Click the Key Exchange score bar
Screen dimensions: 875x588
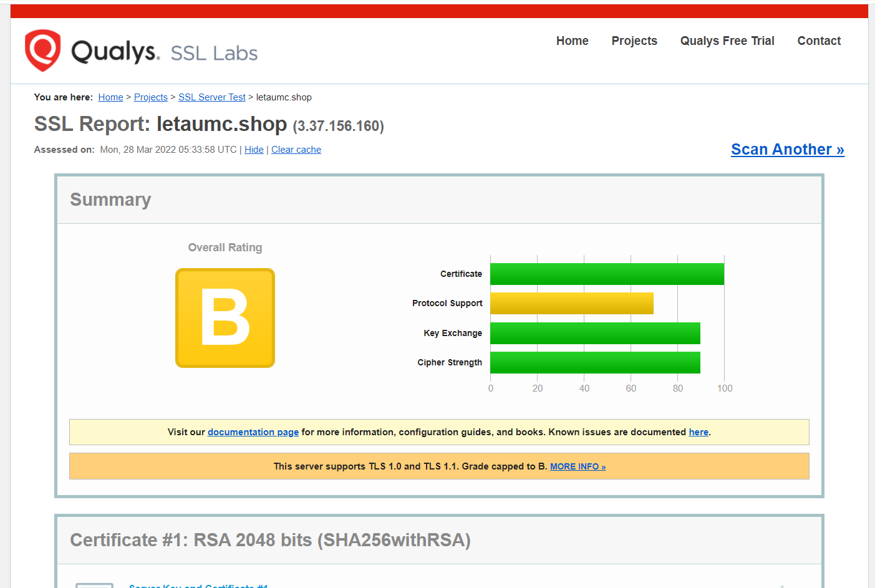(x=595, y=333)
